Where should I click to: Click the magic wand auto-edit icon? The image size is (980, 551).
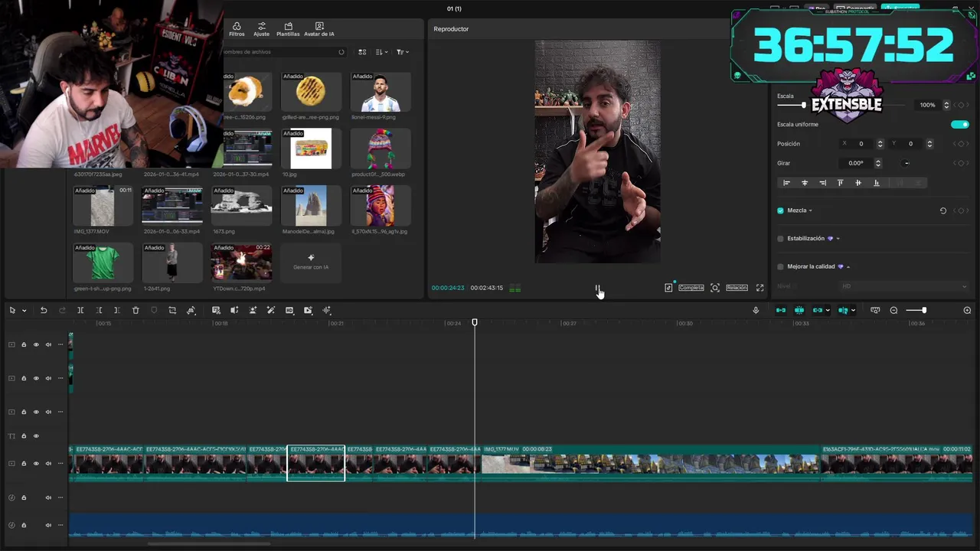(x=271, y=310)
